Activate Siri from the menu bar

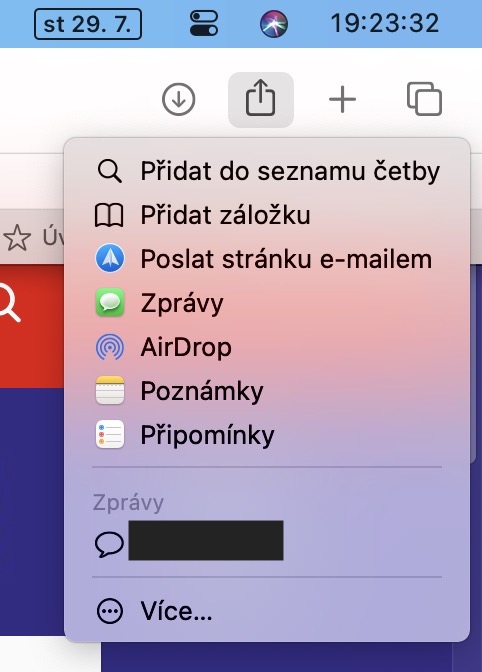[x=274, y=24]
